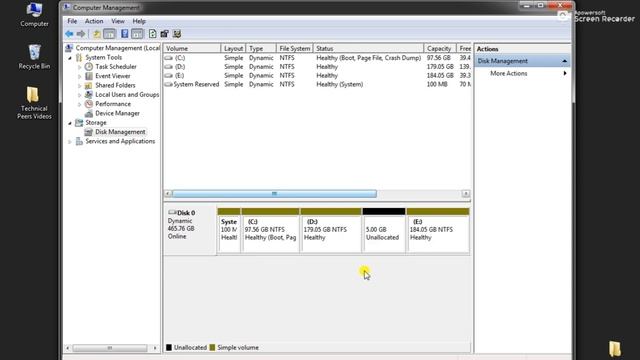Expand the Event Viewer node
Viewport: 640px width, 360px height.
80,76
